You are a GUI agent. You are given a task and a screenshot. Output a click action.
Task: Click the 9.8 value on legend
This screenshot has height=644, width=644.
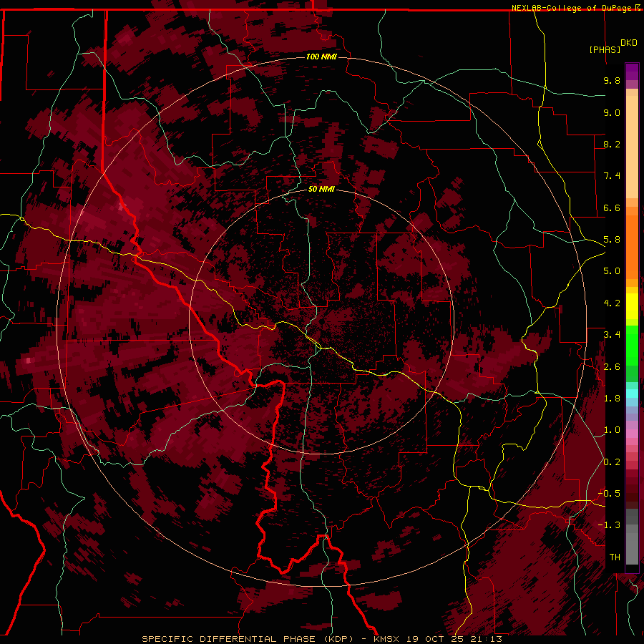click(x=612, y=80)
